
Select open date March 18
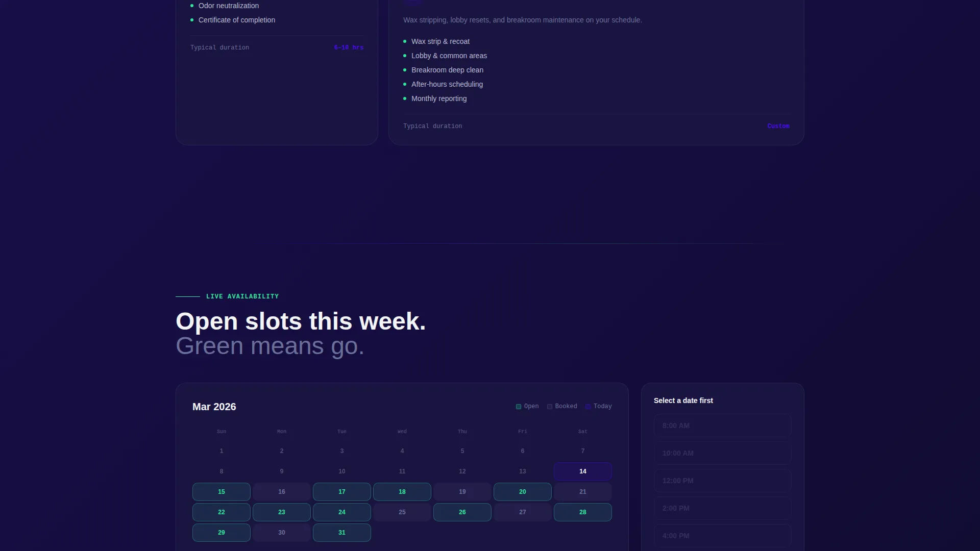tap(402, 491)
